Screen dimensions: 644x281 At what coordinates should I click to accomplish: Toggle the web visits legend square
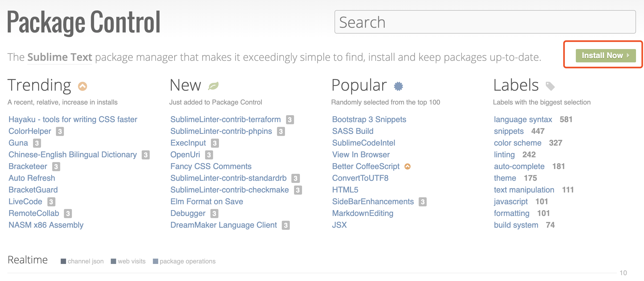click(113, 261)
